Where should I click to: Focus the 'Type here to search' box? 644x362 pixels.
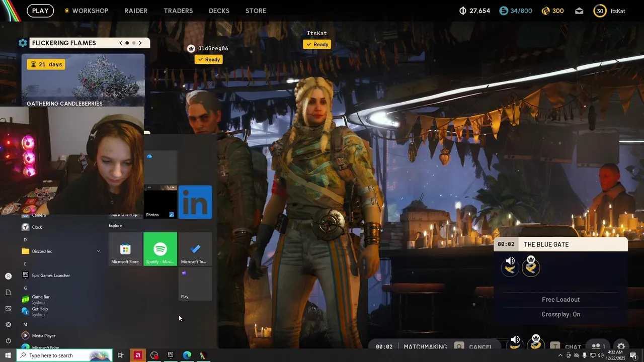(x=64, y=355)
